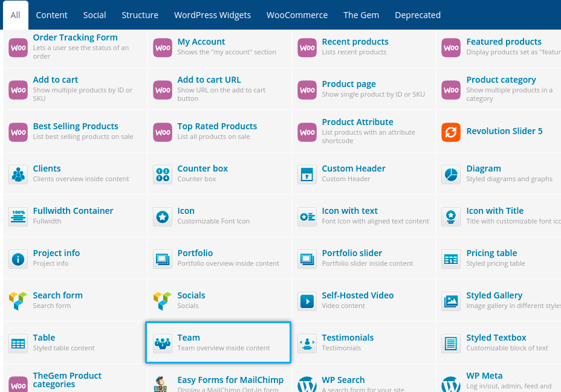The image size is (561, 392).
Task: Open the The Gem tab
Action: [x=361, y=15]
